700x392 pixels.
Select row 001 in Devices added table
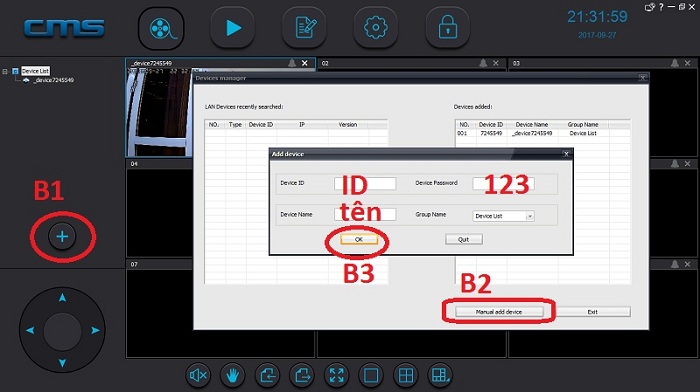coord(542,133)
